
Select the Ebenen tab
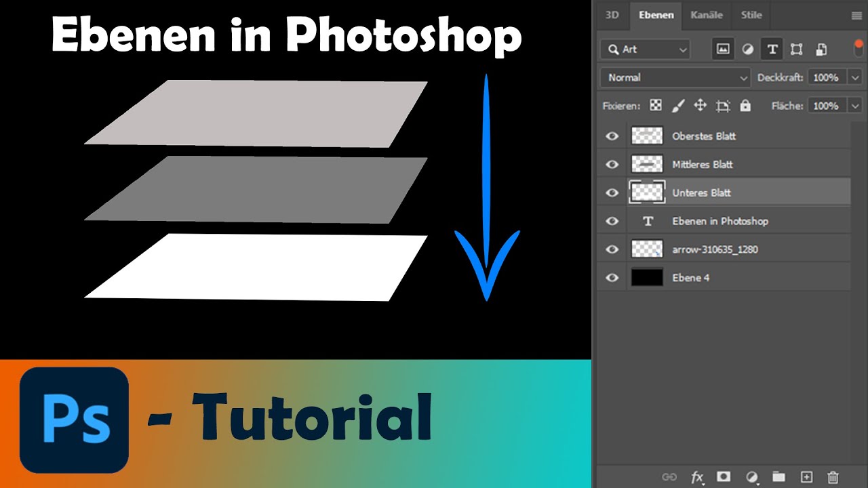coord(656,15)
